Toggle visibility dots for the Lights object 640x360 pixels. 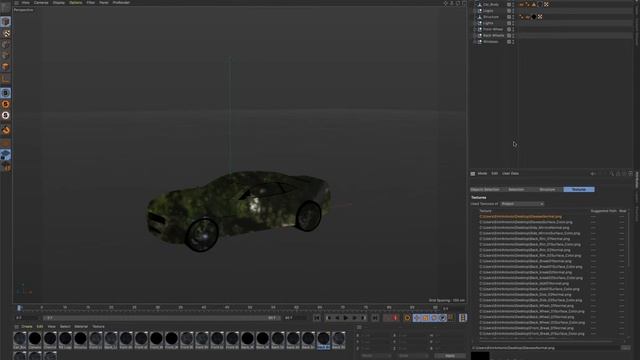click(513, 23)
